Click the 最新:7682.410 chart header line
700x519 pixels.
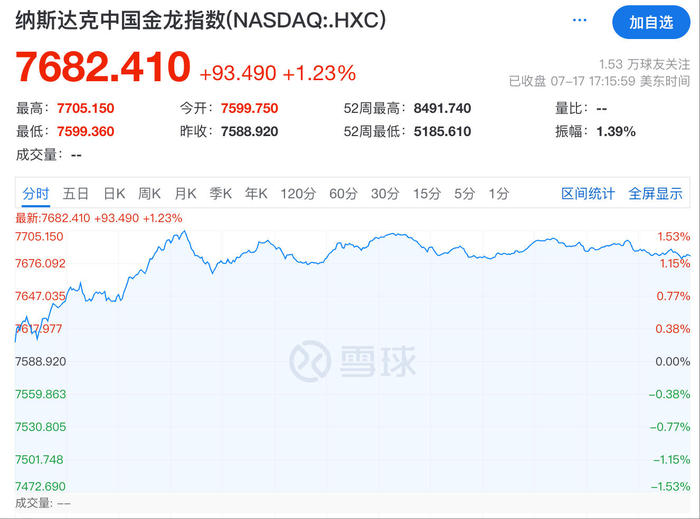point(99,218)
